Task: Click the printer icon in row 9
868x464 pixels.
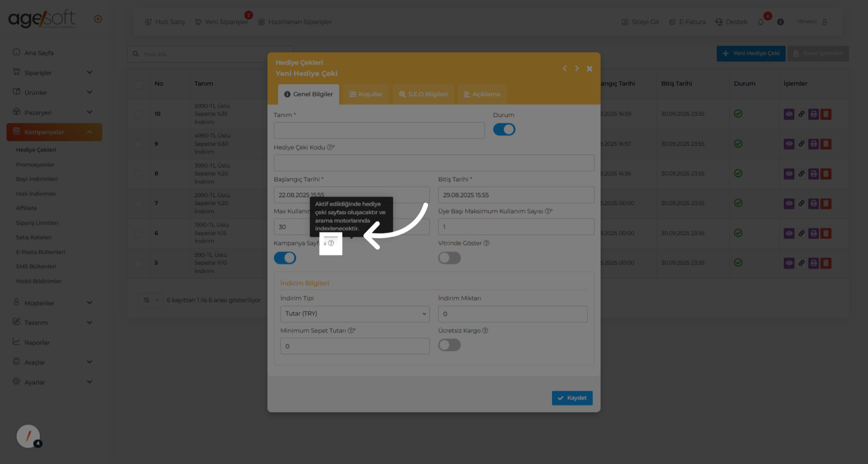Action: coord(813,144)
